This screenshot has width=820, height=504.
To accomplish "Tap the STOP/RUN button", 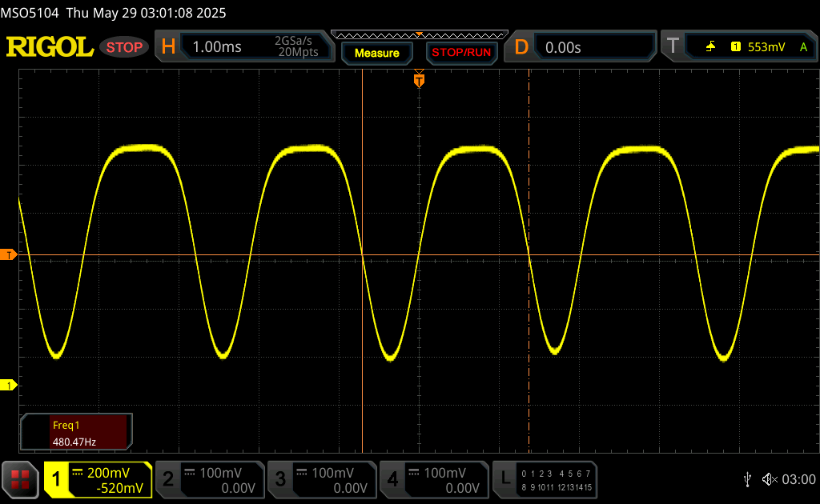I will [461, 53].
